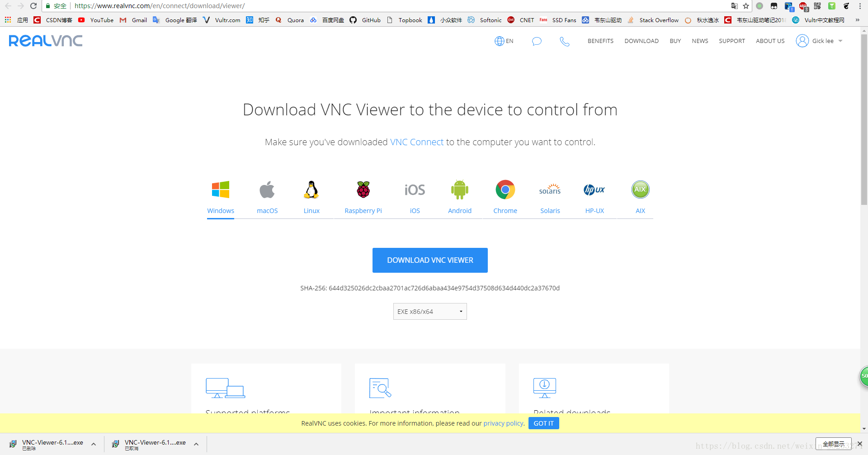The image size is (868, 455).
Task: Follow the VNC Connect link
Action: [x=417, y=142]
